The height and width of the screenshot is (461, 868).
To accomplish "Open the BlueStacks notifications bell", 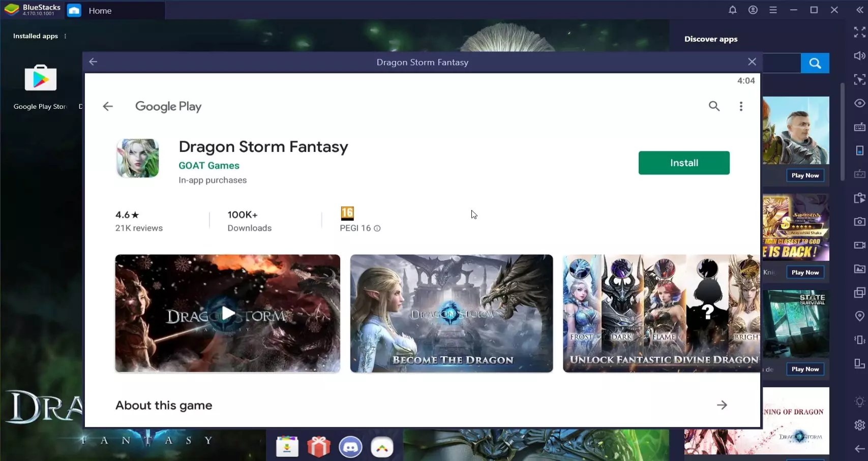I will (732, 10).
